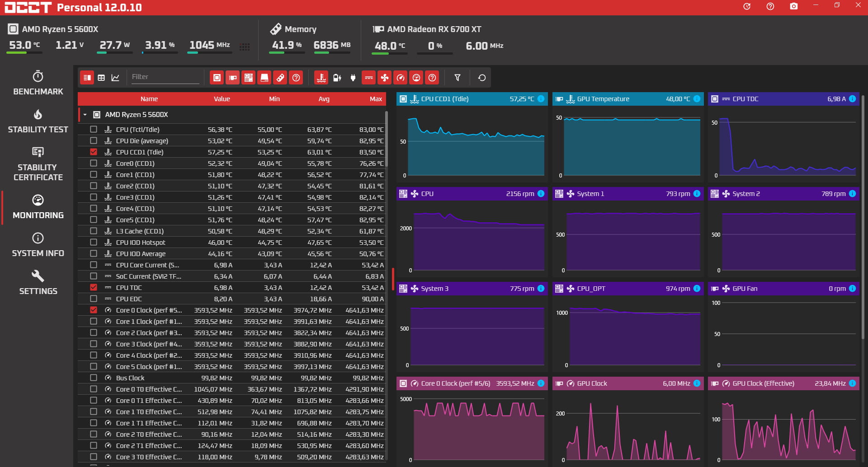The height and width of the screenshot is (467, 868).
Task: Sort table by the Max column
Action: point(375,99)
